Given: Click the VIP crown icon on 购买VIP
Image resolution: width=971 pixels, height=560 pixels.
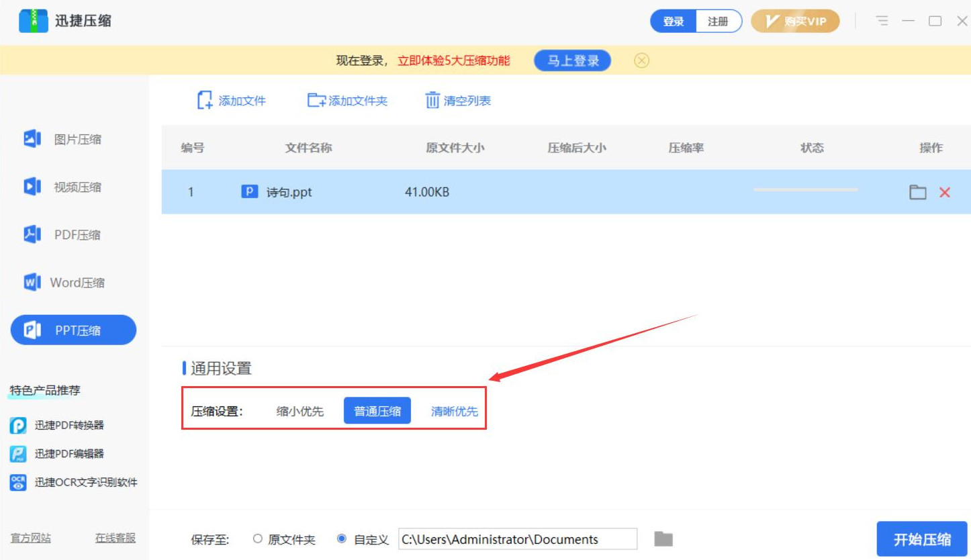Looking at the screenshot, I should [x=771, y=21].
